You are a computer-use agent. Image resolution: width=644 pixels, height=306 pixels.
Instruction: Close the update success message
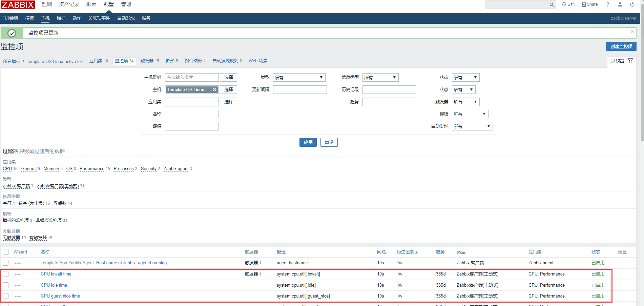(632, 32)
